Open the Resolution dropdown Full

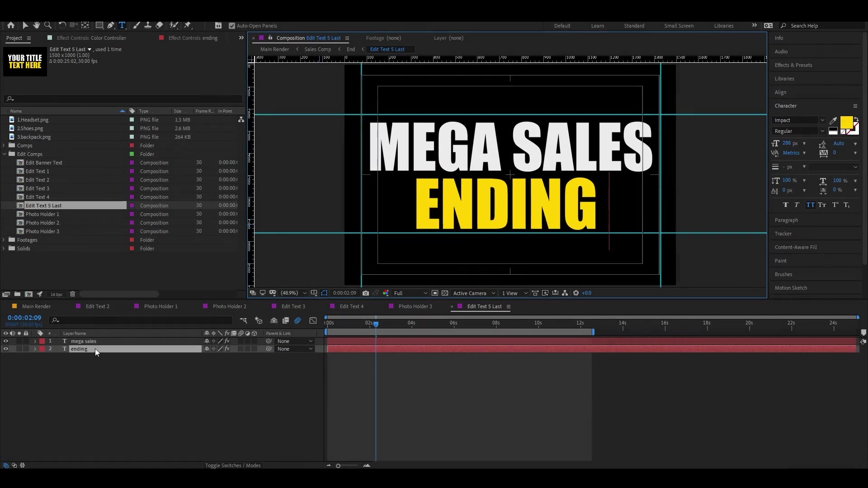(410, 292)
